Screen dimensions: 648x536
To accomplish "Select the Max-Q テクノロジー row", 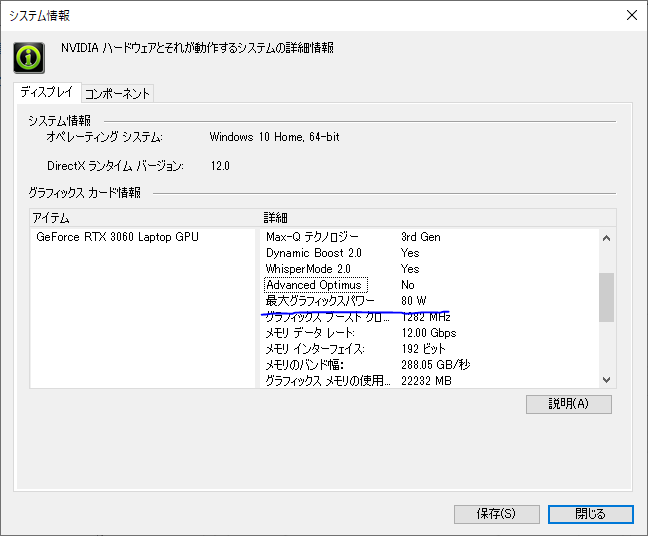I will click(x=430, y=237).
